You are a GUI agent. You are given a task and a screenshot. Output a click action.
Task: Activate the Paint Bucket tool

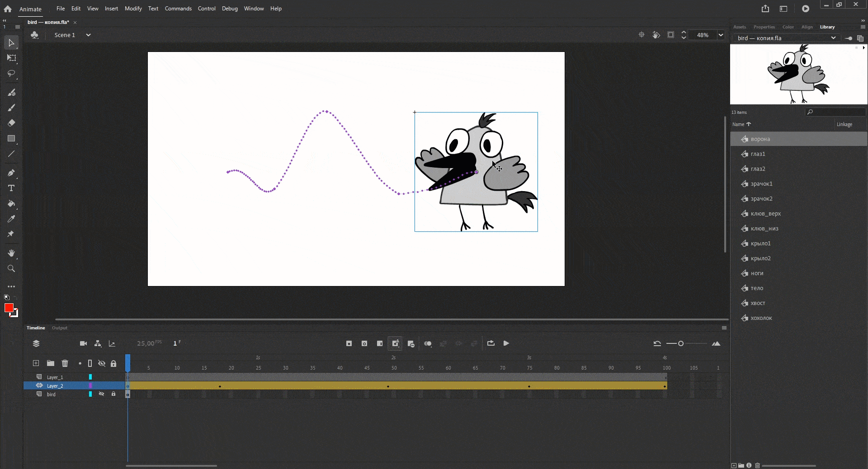11,204
